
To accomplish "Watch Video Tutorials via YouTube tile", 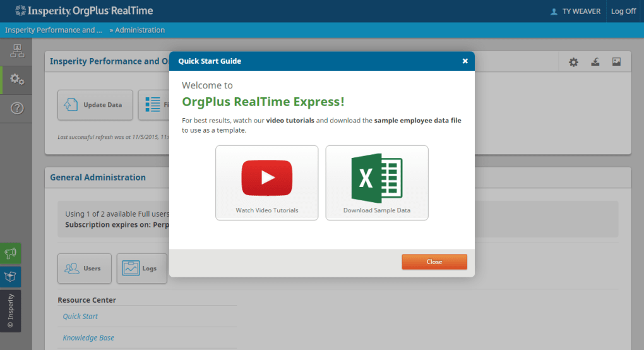I will (x=266, y=183).
